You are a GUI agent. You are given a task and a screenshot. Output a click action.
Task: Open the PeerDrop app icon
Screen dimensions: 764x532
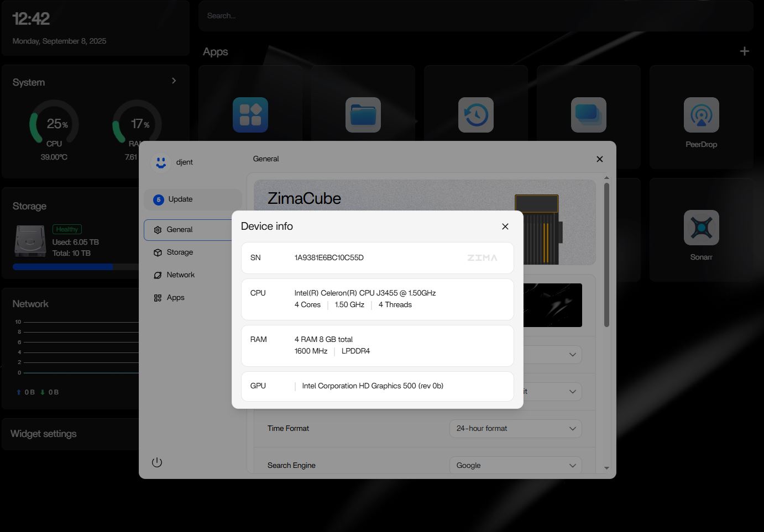[701, 115]
